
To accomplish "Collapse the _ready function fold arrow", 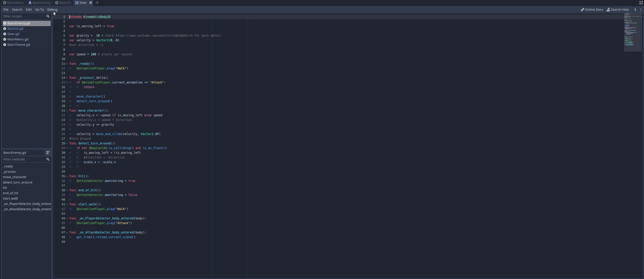I will (67, 64).
